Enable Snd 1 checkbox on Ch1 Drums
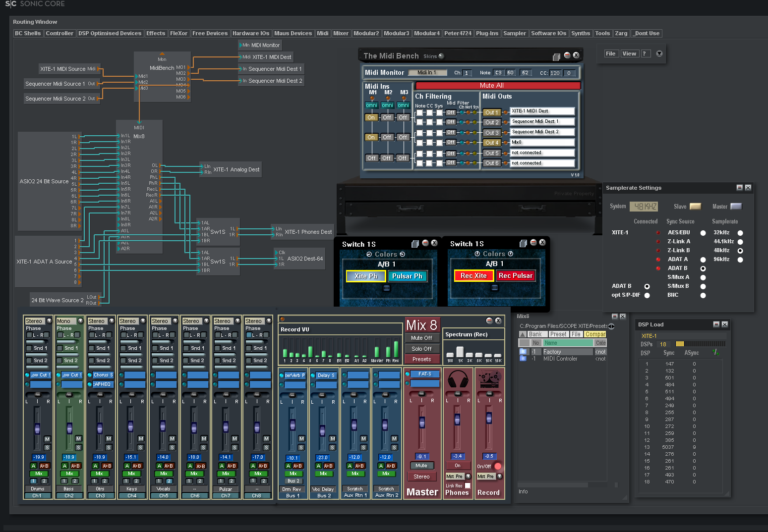The image size is (768, 532). point(29,348)
